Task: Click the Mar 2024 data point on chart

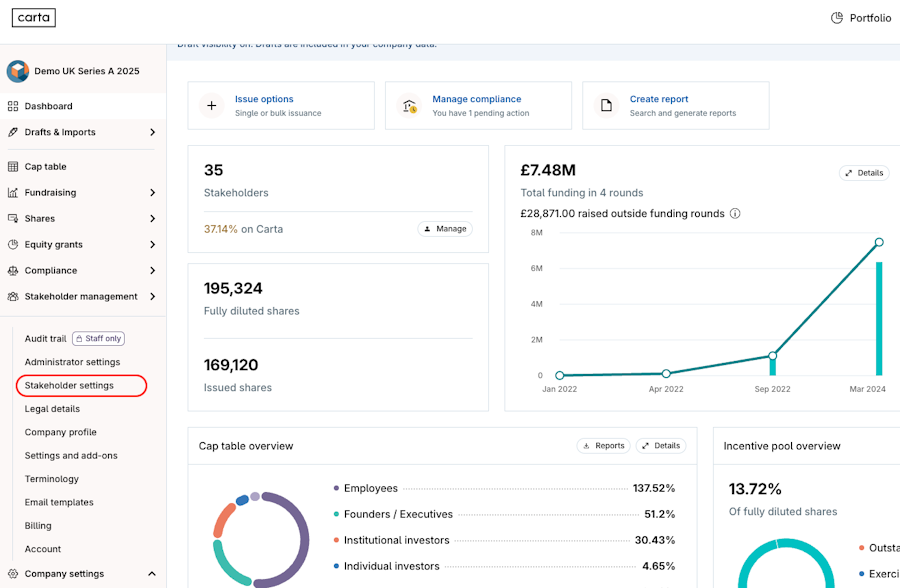Action: (x=879, y=242)
